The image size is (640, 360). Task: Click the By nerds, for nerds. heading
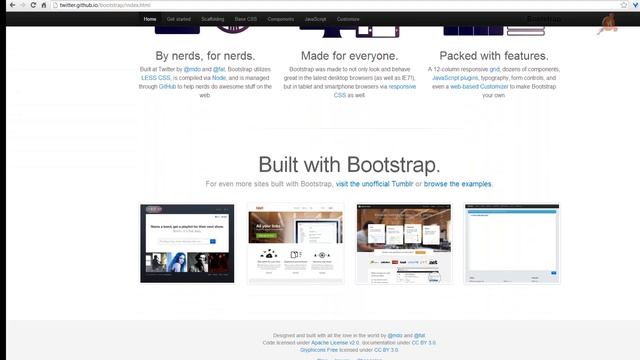point(205,56)
